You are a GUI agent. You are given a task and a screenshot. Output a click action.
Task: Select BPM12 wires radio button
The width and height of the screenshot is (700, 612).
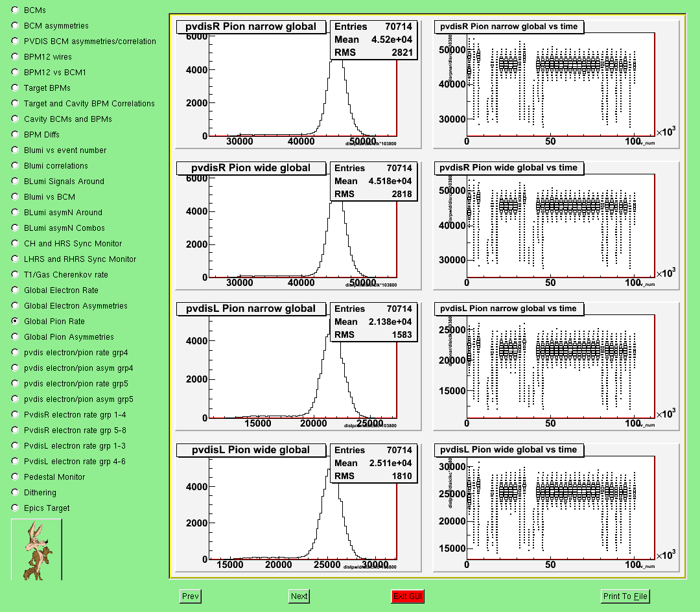point(15,56)
